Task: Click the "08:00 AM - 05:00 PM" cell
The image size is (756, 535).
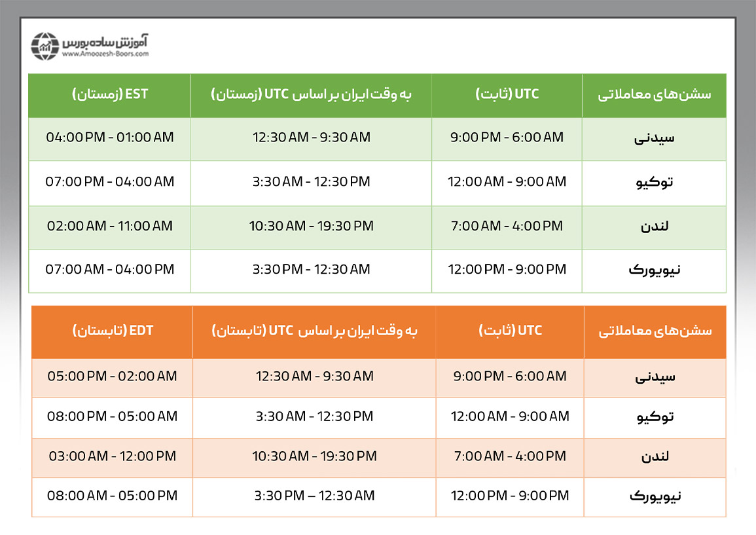Action: [113, 496]
